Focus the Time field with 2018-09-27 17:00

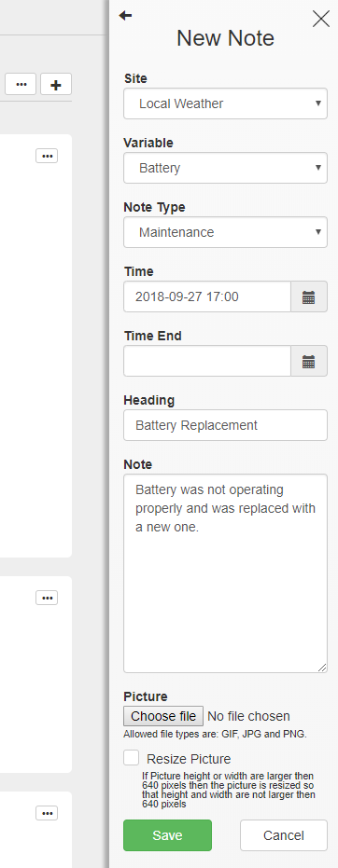click(x=207, y=296)
